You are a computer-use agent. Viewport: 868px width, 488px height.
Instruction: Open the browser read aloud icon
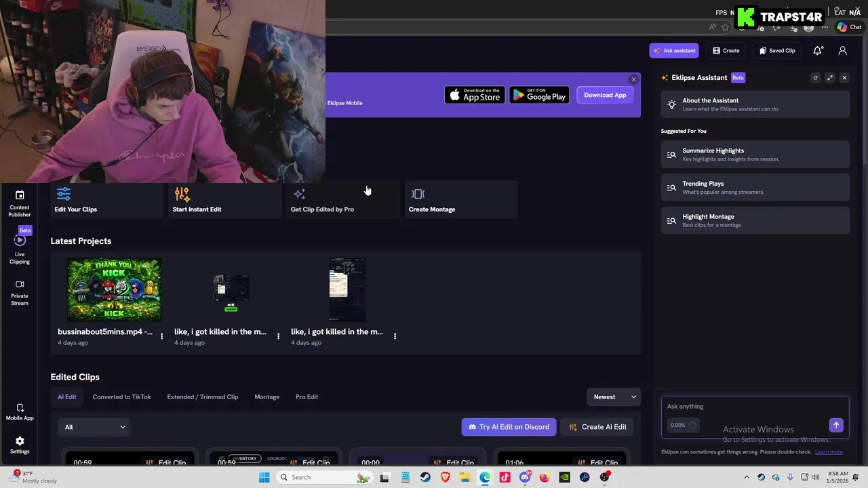click(712, 27)
